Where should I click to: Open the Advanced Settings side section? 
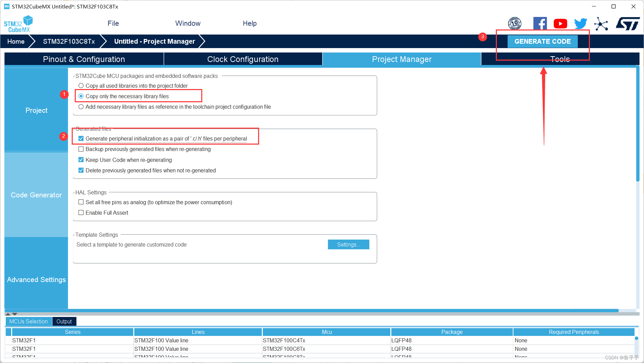[36, 279]
